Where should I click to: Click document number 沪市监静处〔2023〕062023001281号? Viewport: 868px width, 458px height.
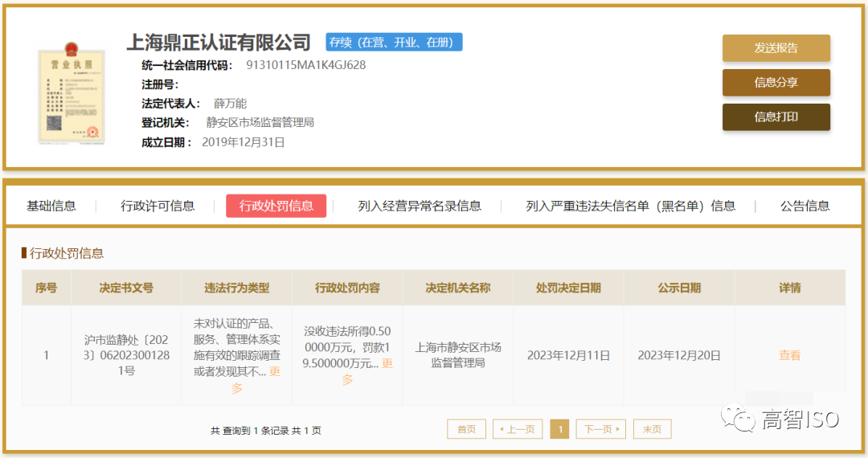[126, 355]
